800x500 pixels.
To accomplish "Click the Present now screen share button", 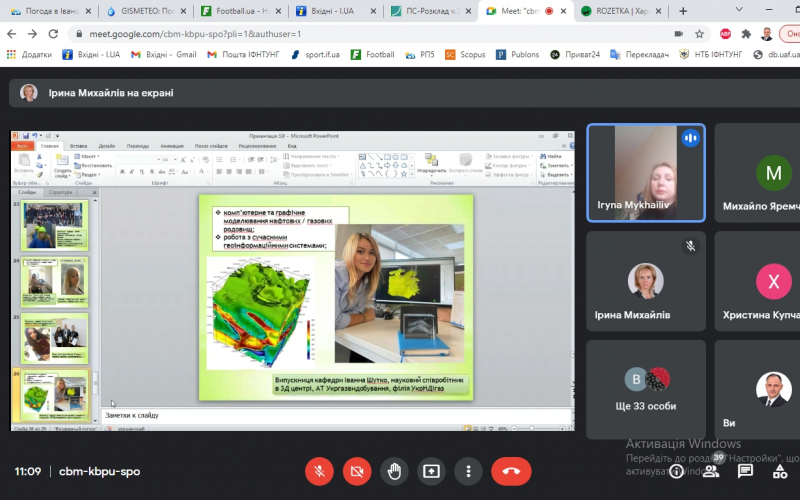I will pos(431,471).
